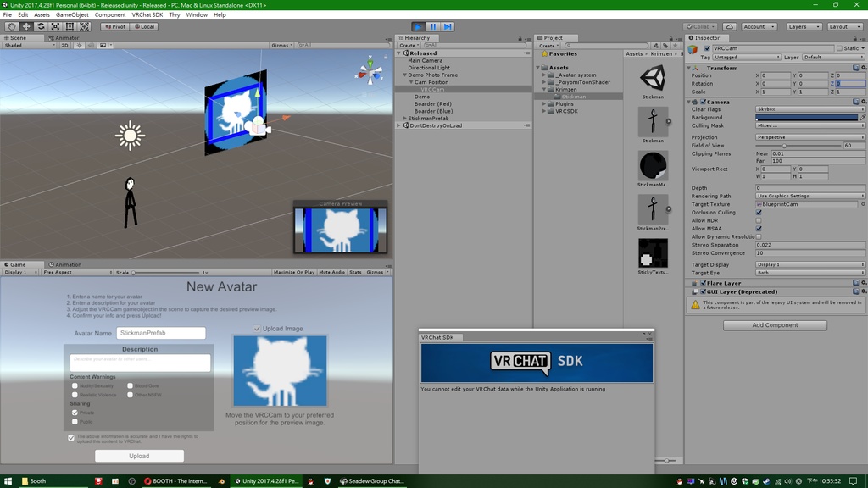Screen dimensions: 868x488
Task: Open the Shaded draw mode dropdown
Action: 25,45
